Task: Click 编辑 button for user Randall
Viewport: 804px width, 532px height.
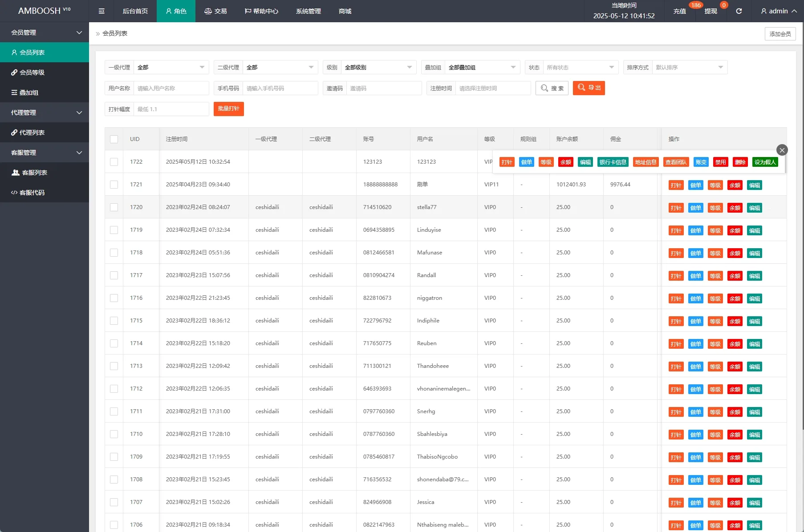Action: (x=754, y=276)
